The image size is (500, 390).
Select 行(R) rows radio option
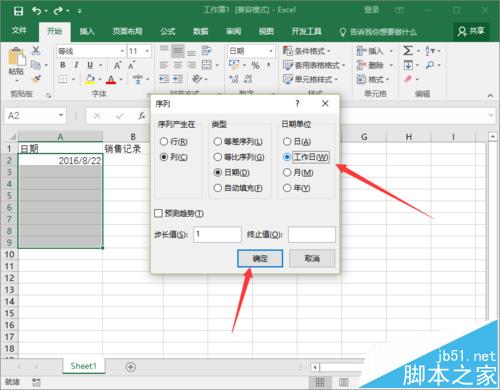coord(174,142)
